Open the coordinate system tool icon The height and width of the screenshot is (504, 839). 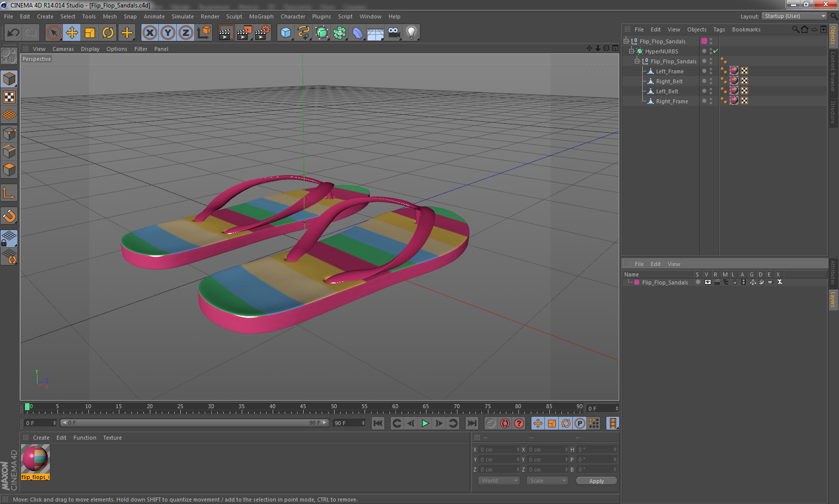[204, 33]
